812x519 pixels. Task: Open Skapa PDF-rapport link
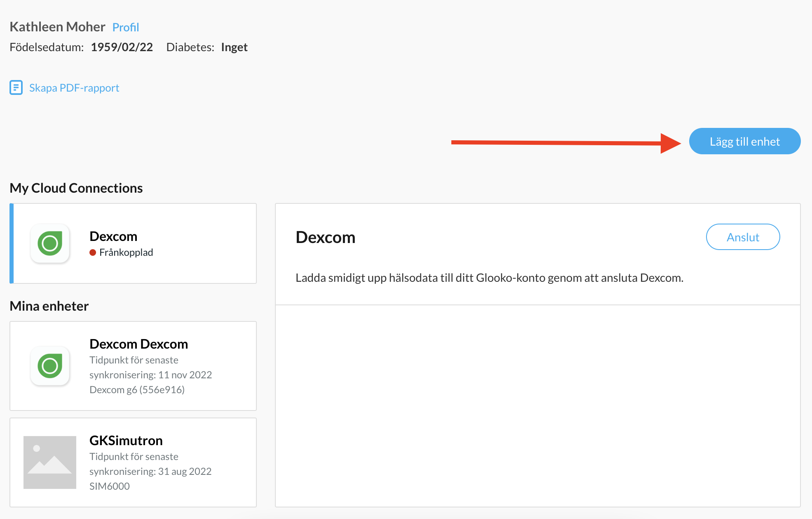point(74,88)
